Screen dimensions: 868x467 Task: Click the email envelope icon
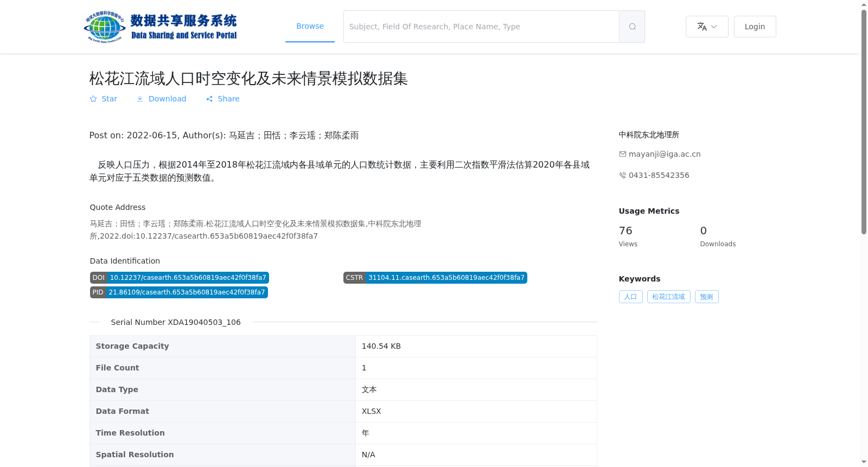623,154
